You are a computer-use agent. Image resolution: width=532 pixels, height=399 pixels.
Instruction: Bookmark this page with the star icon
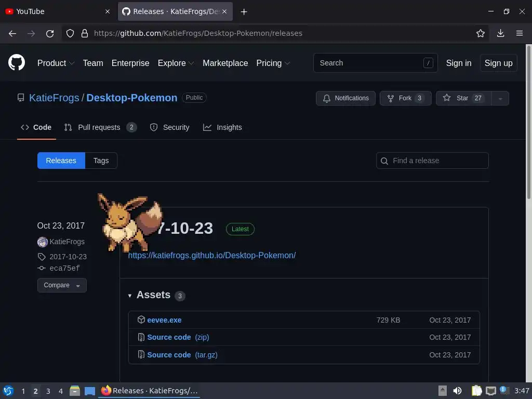(x=481, y=33)
